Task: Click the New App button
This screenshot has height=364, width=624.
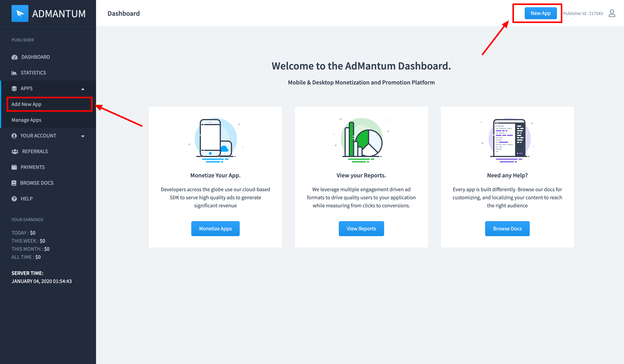Action: pyautogui.click(x=541, y=13)
